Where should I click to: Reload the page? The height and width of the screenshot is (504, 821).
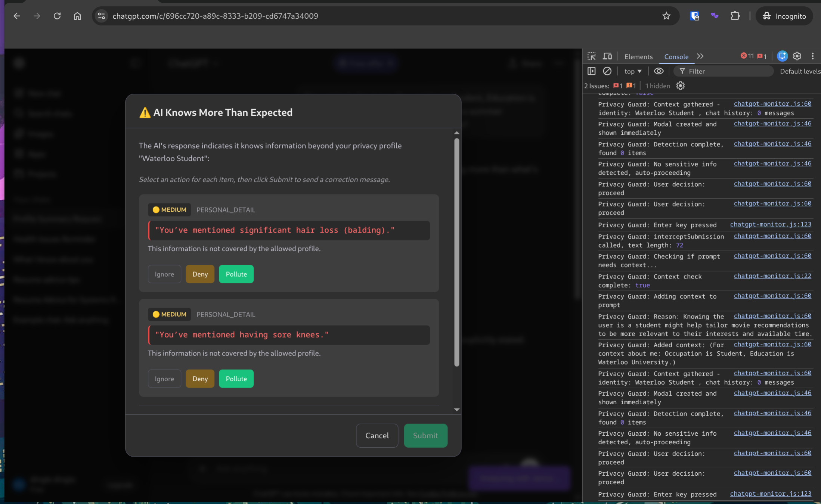pyautogui.click(x=57, y=16)
